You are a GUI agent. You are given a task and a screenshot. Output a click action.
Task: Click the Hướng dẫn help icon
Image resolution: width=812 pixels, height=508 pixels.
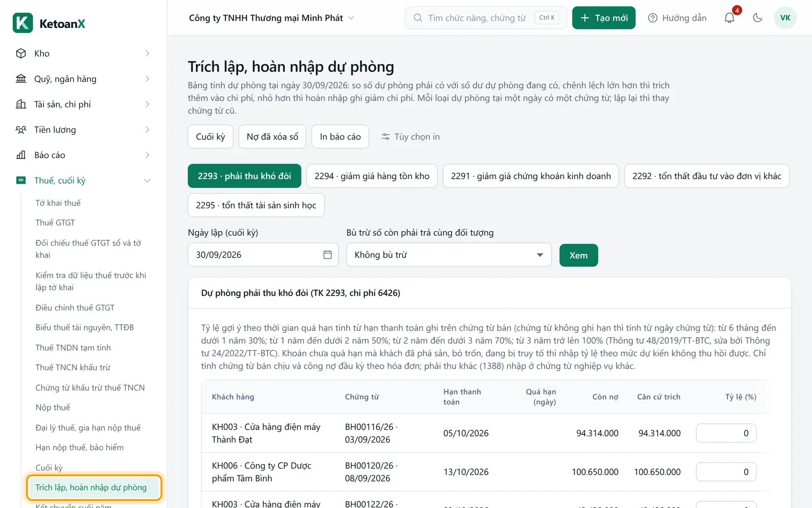653,18
